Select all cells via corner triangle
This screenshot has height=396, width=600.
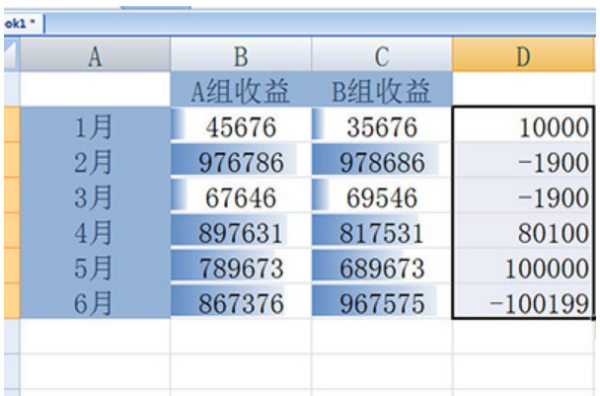(11, 54)
